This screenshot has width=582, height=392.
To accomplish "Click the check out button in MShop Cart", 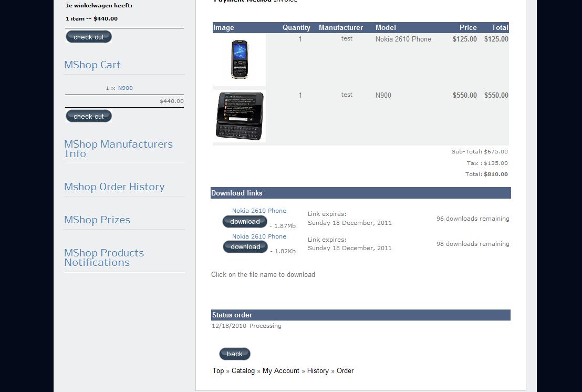I will tap(89, 116).
